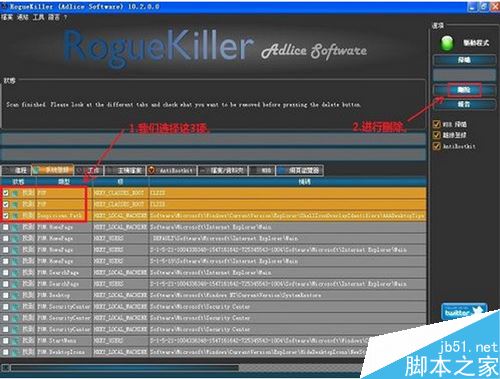Check the PUM.Desktop row checkbox

point(5,296)
